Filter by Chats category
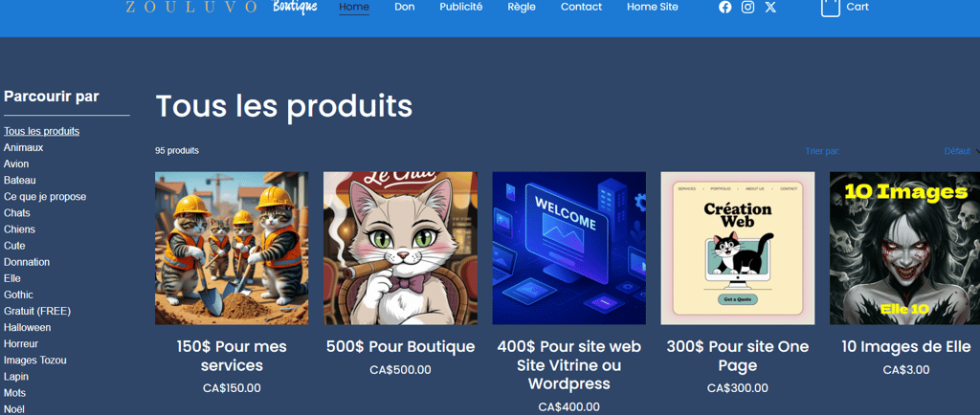 pos(17,213)
